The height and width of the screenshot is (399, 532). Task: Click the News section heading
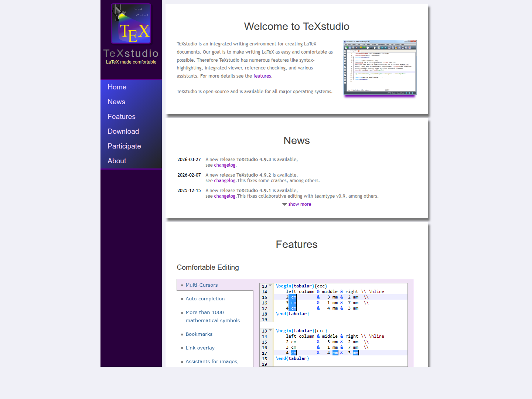tap(297, 141)
